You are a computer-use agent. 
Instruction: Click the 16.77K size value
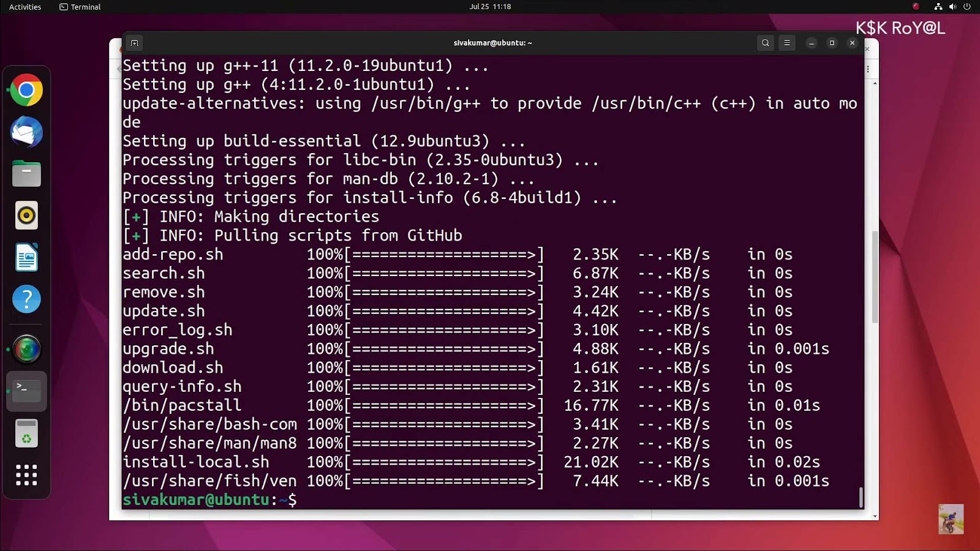coord(591,405)
